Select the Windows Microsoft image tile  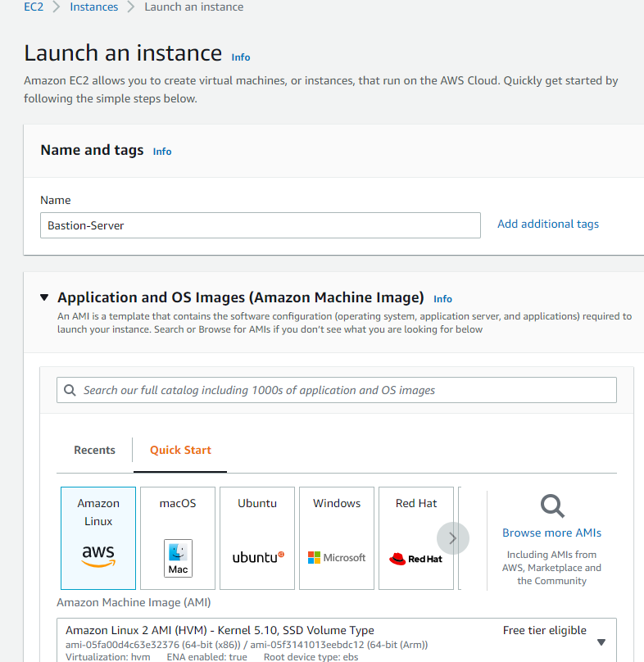pos(337,537)
